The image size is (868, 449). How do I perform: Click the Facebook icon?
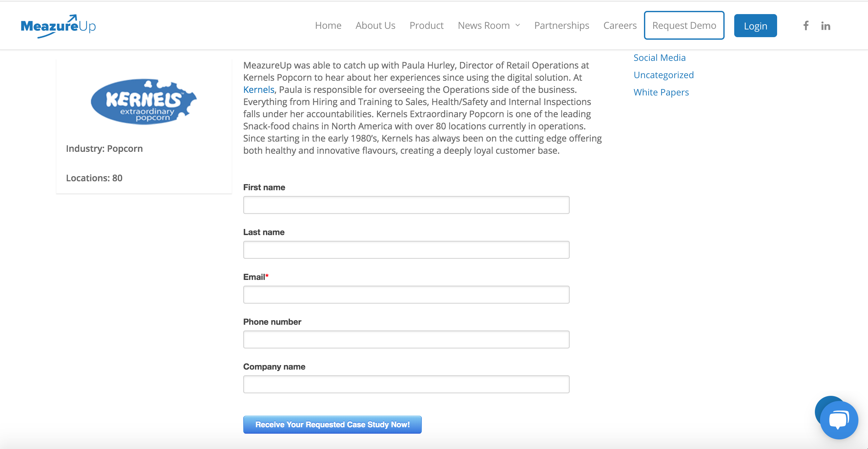(805, 25)
